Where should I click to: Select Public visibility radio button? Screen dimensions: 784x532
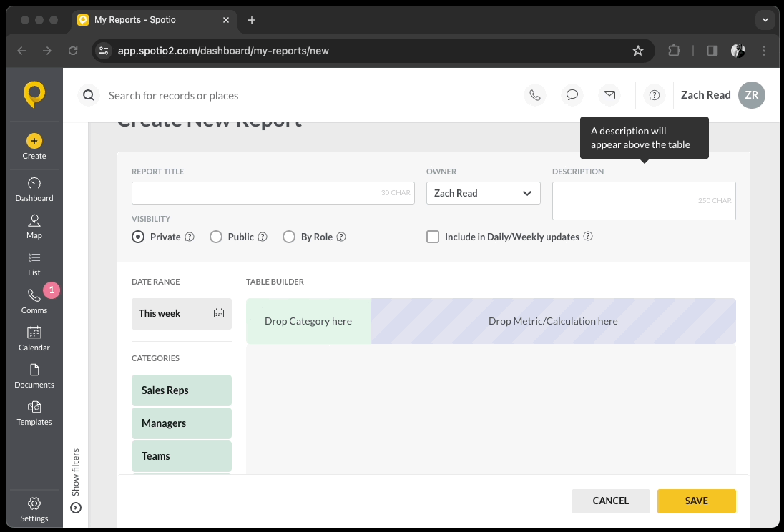tap(216, 237)
